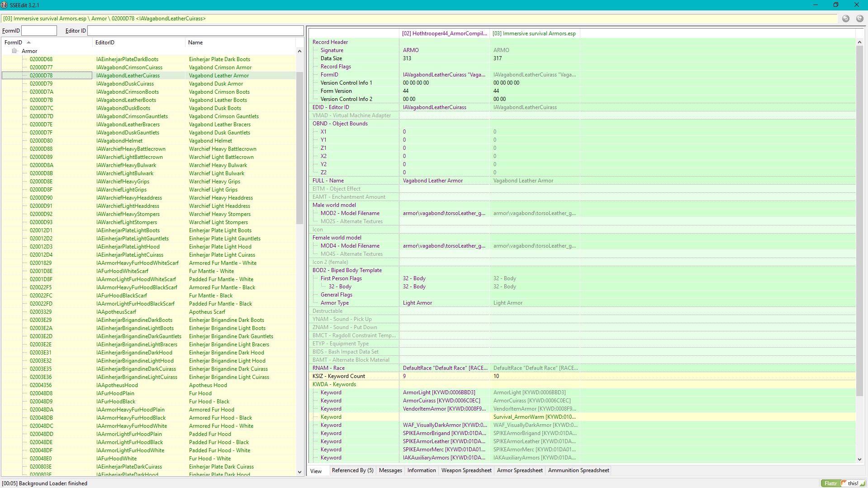This screenshot has height=488, width=868.
Task: Click the armor list's scroll-up arrow
Action: [x=299, y=51]
